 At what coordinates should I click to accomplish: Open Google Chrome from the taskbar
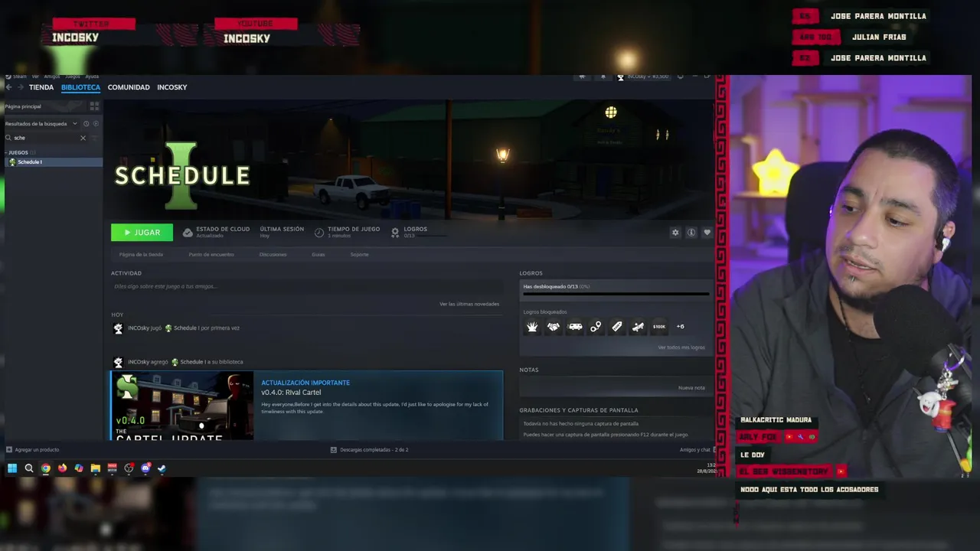coord(46,468)
